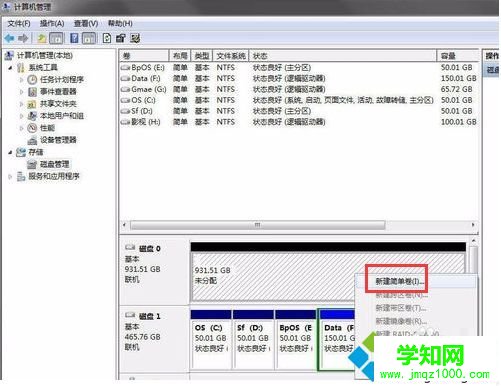
Task: Expand the 性能 node arrow
Action: click(22, 128)
